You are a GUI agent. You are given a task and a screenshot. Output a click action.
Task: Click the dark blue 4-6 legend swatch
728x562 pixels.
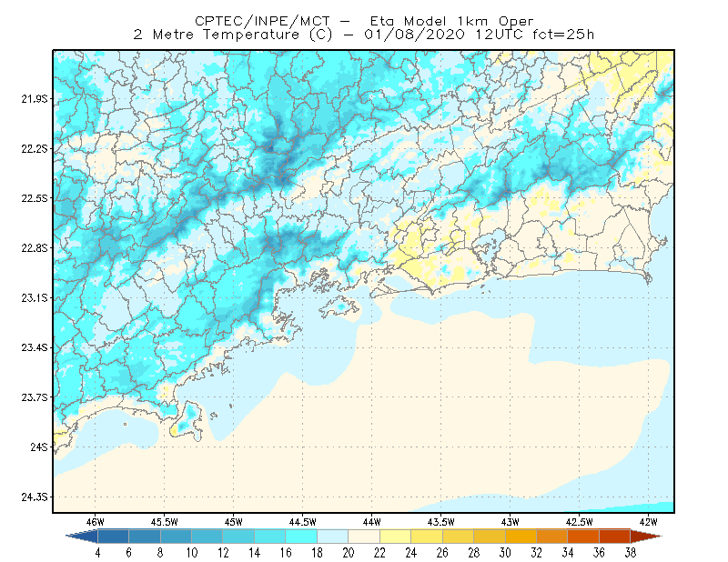[113, 537]
